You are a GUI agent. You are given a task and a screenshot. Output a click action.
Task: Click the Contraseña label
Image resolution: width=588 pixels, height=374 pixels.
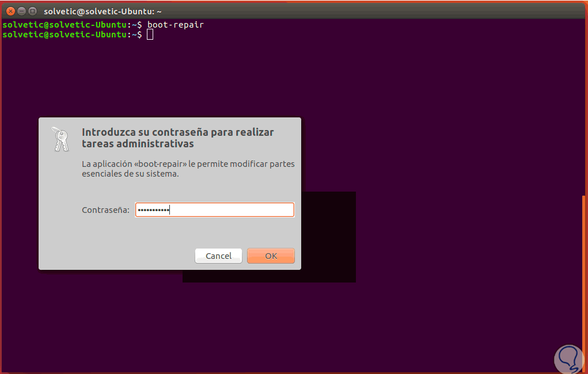point(105,210)
